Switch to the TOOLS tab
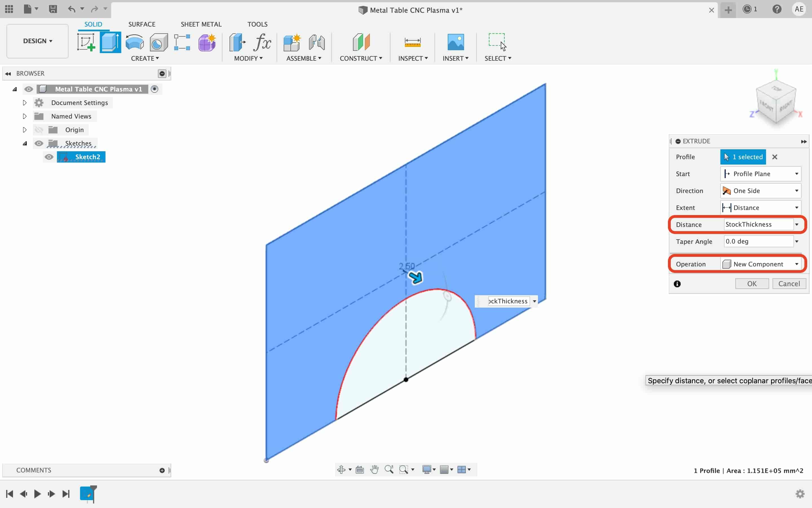This screenshot has height=508, width=812. tap(257, 24)
